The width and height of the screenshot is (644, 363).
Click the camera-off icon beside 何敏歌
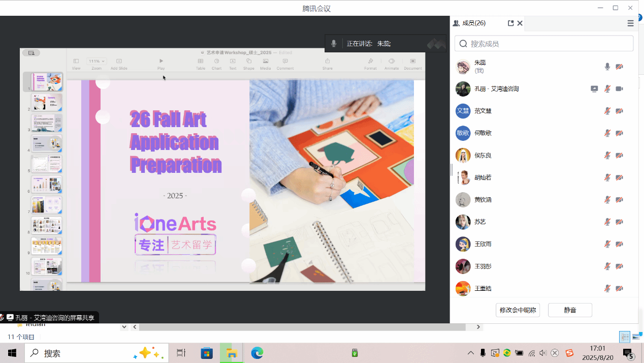[619, 133]
